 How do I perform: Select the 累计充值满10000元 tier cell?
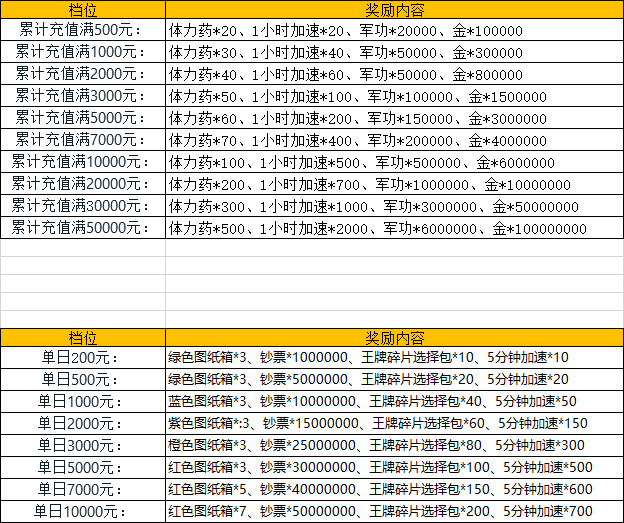coord(82,162)
